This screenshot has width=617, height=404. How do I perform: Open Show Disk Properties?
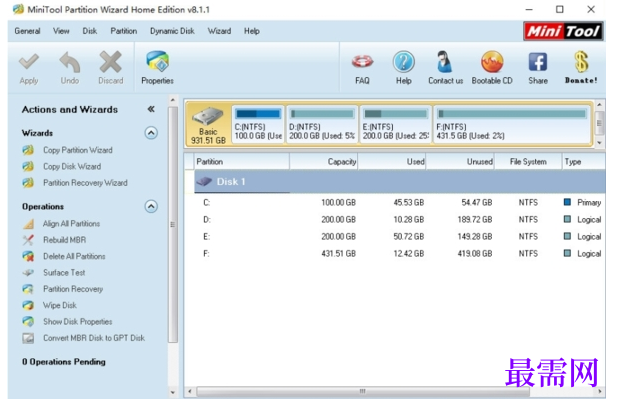[x=78, y=322]
